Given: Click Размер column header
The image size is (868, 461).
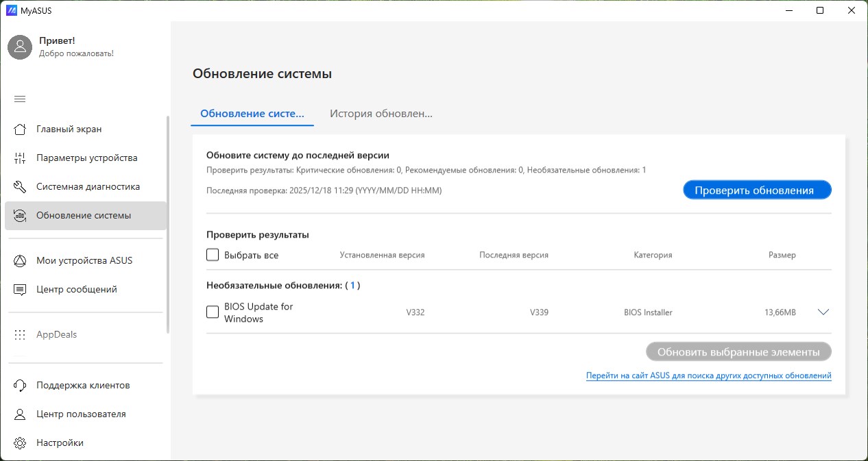Looking at the screenshot, I should [782, 255].
